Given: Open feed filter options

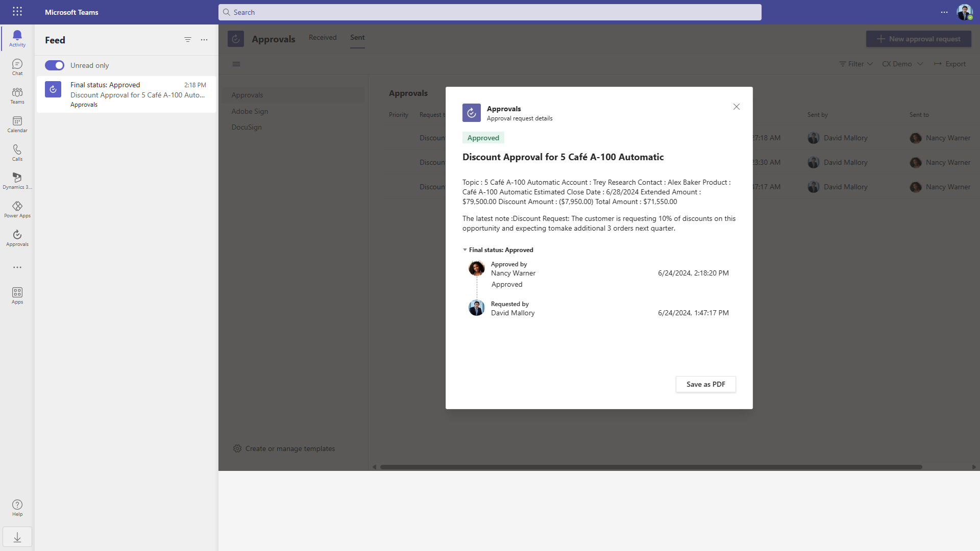Looking at the screenshot, I should tap(187, 39).
